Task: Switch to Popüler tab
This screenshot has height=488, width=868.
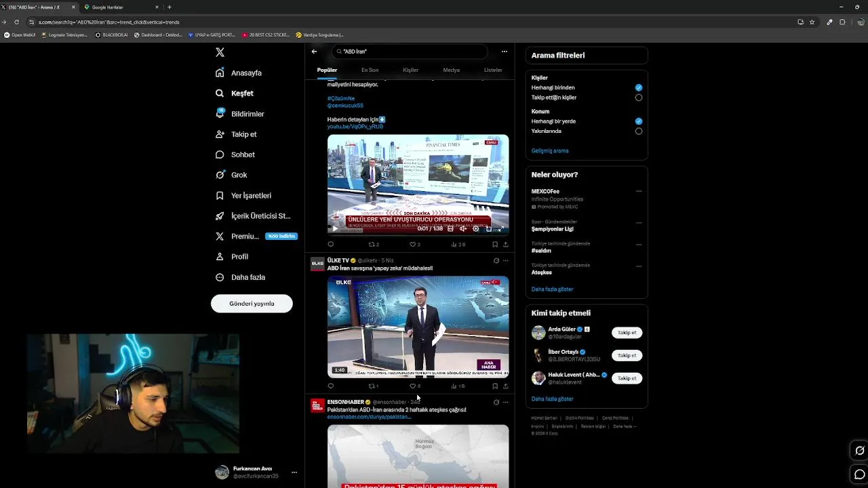Action: [327, 70]
